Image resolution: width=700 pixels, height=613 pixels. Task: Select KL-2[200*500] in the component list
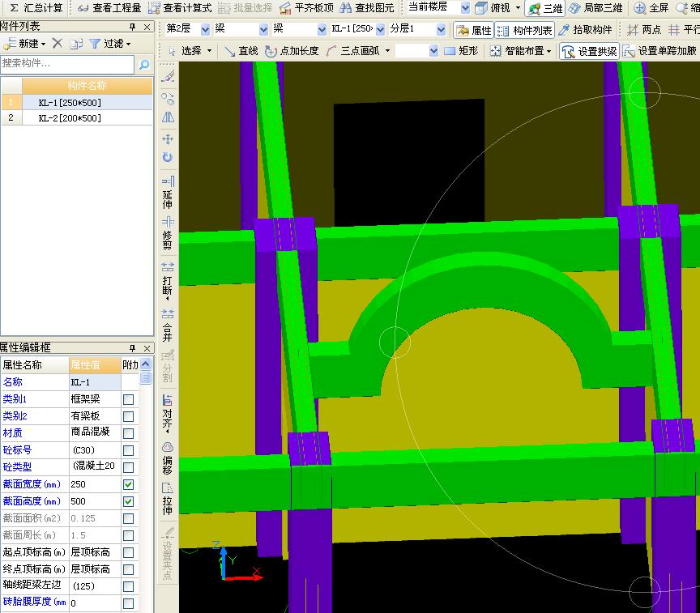point(70,118)
